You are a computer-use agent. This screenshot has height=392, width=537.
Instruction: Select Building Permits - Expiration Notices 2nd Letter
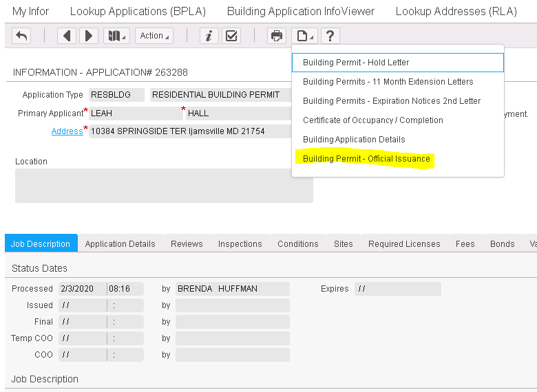(398, 101)
